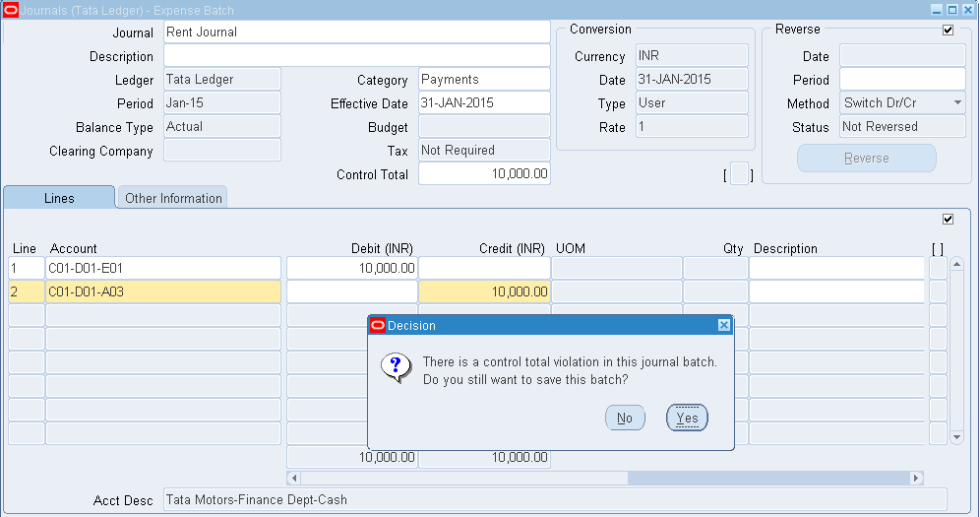980x517 pixels.
Task: Click the Reverse button
Action: [x=866, y=159]
